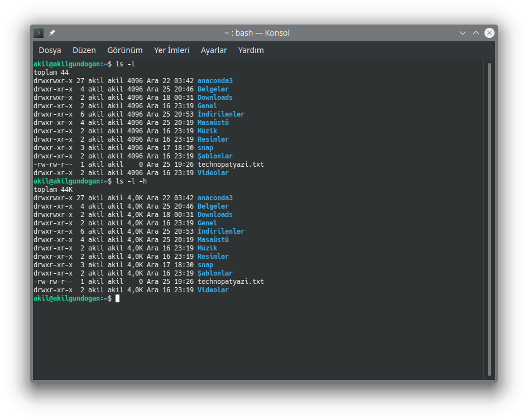Image resolution: width=528 pixels, height=420 pixels.
Task: Click the 'toplam 44K' line
Action: coord(53,190)
